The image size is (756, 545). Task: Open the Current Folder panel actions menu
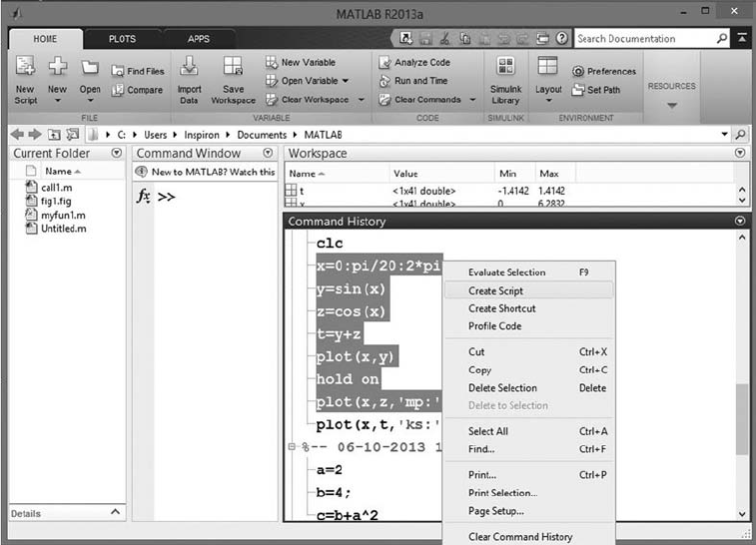(116, 153)
